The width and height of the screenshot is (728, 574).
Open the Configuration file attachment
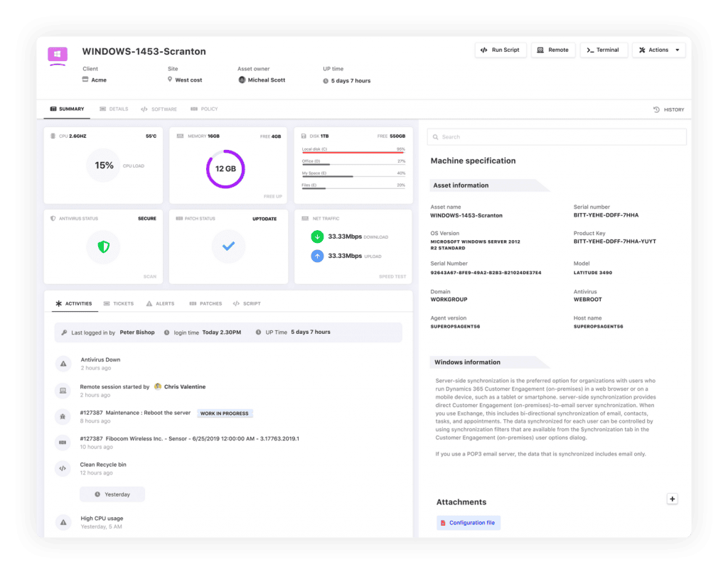[468, 523]
